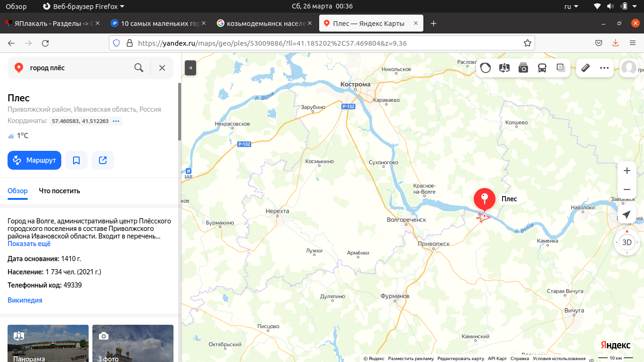Viewport: 644px width, 362px height.
Task: Open the Обзор activities overview
Action: [16, 7]
